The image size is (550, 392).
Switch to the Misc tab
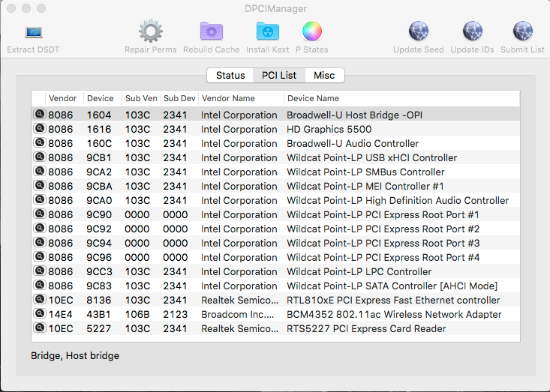click(324, 75)
